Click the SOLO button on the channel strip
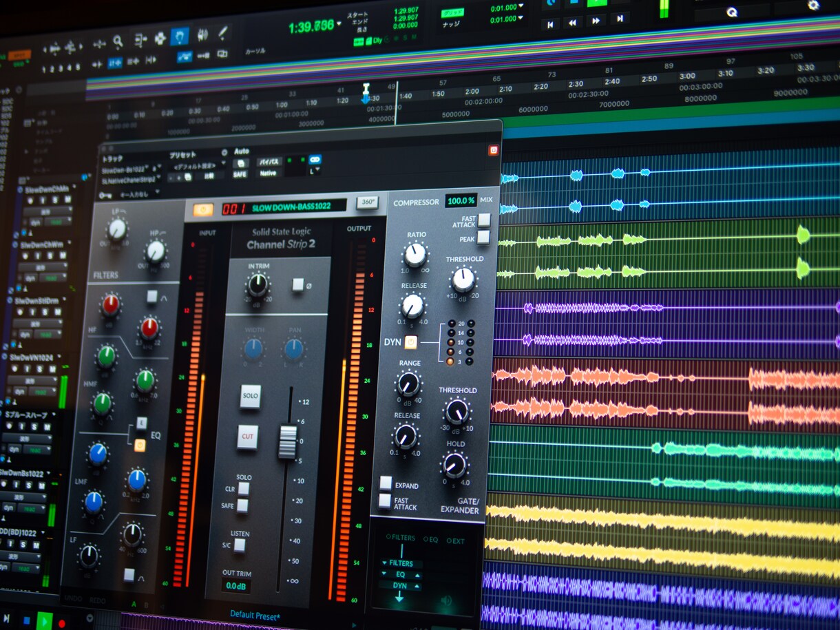Image resolution: width=840 pixels, height=630 pixels. click(x=250, y=396)
